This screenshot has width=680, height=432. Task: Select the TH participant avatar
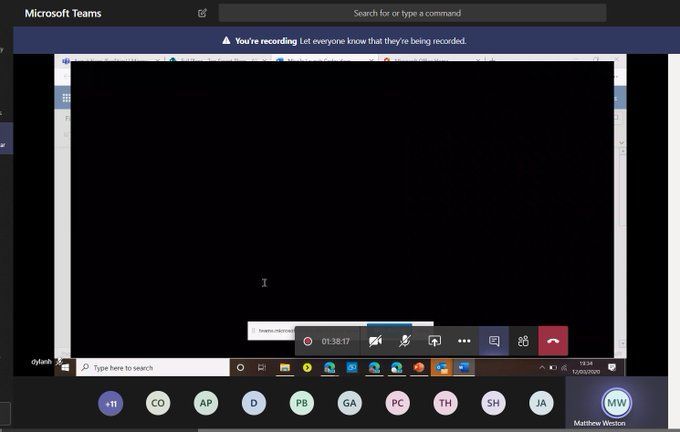click(445, 403)
